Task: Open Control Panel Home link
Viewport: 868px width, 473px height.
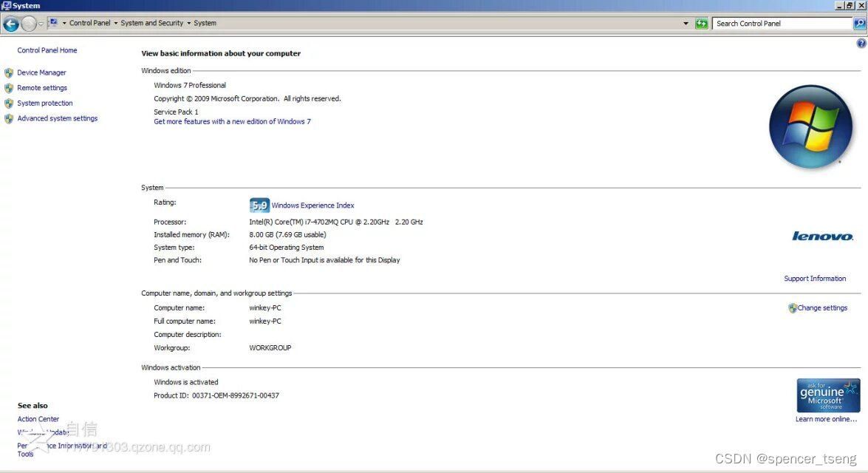Action: click(x=47, y=50)
